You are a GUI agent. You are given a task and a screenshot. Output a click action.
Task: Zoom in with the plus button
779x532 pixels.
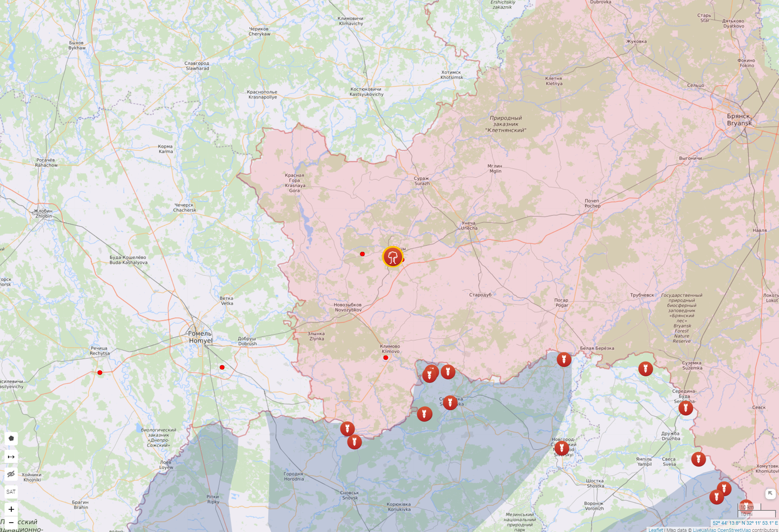pos(11,509)
